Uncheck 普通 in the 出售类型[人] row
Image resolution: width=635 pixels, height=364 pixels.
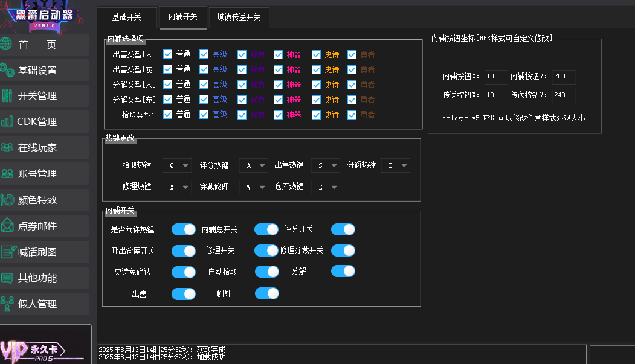[168, 54]
